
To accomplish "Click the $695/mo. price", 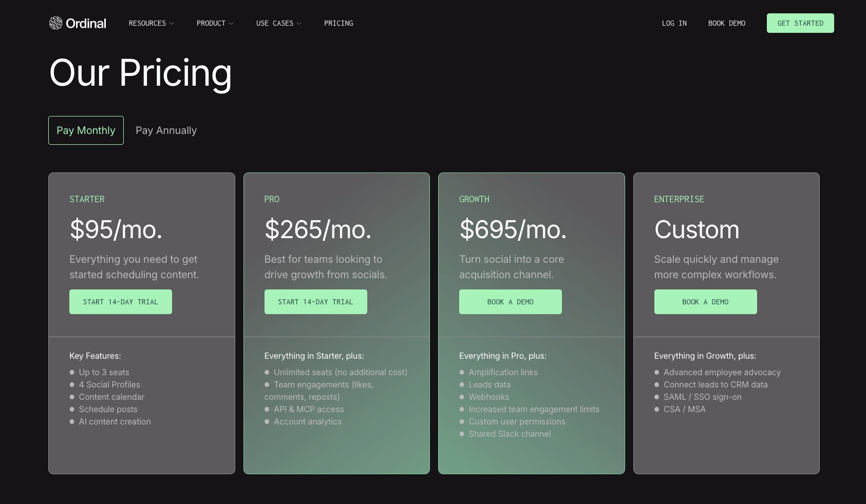I will click(x=513, y=229).
